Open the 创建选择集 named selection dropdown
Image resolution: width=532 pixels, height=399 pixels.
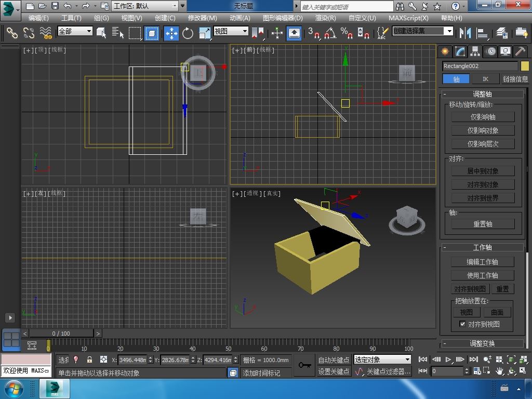[423, 31]
